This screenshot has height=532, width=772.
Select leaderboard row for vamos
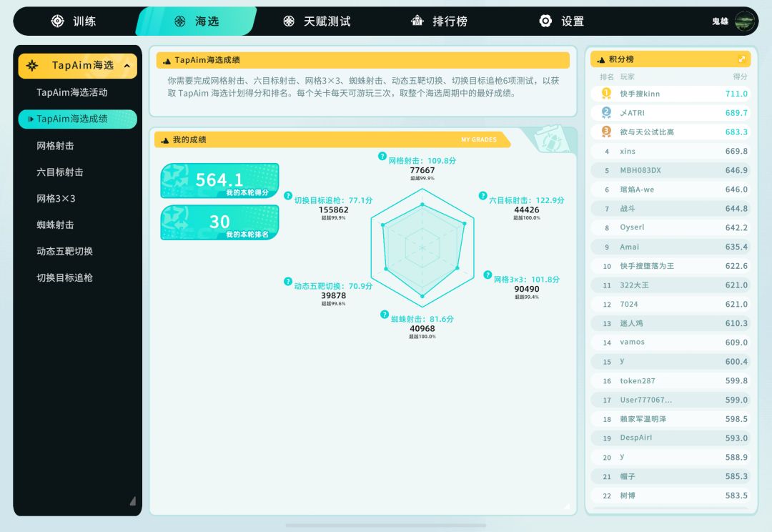point(670,343)
